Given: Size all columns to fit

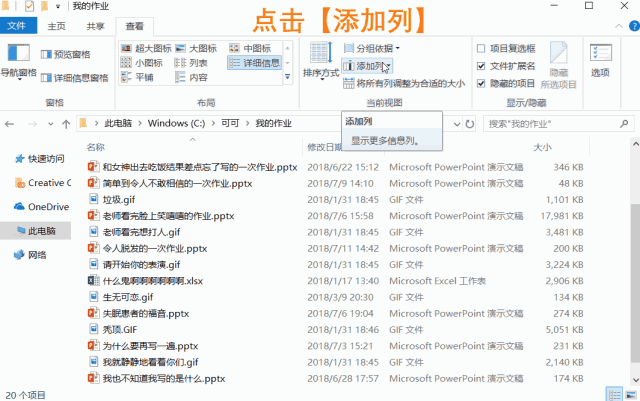Looking at the screenshot, I should pos(404,84).
